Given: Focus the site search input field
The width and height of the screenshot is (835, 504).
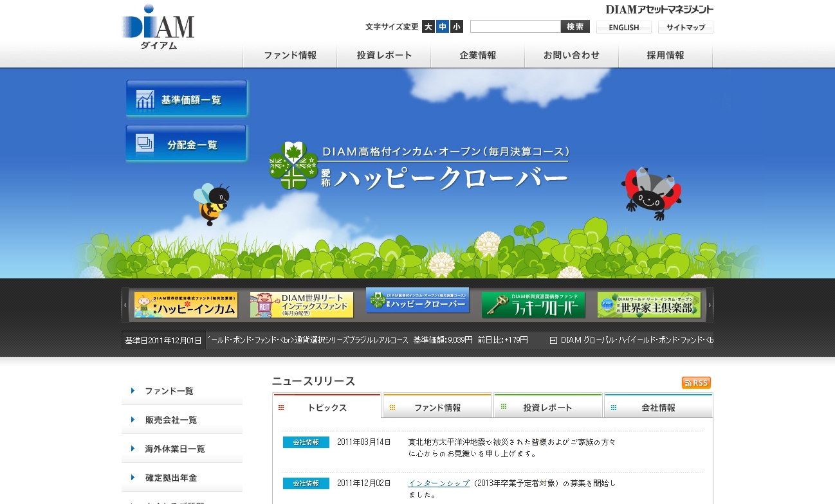Looking at the screenshot, I should coord(515,26).
